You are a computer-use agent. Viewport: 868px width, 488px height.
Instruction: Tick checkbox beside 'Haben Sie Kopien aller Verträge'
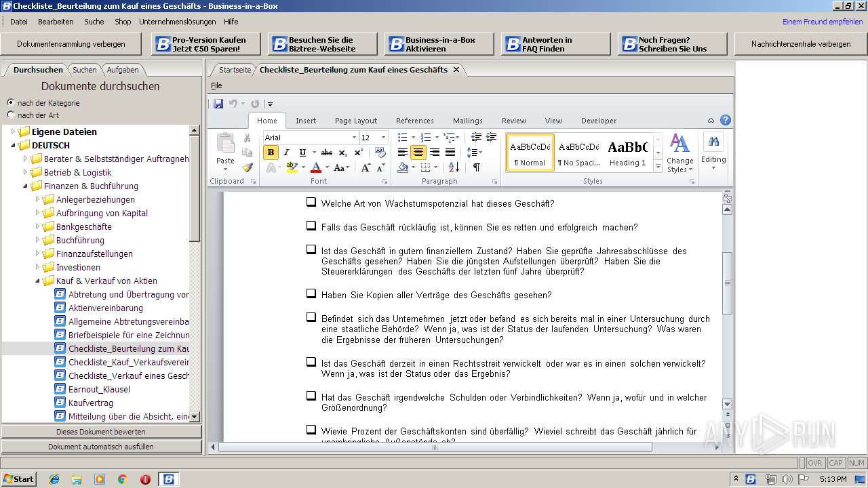click(x=311, y=293)
